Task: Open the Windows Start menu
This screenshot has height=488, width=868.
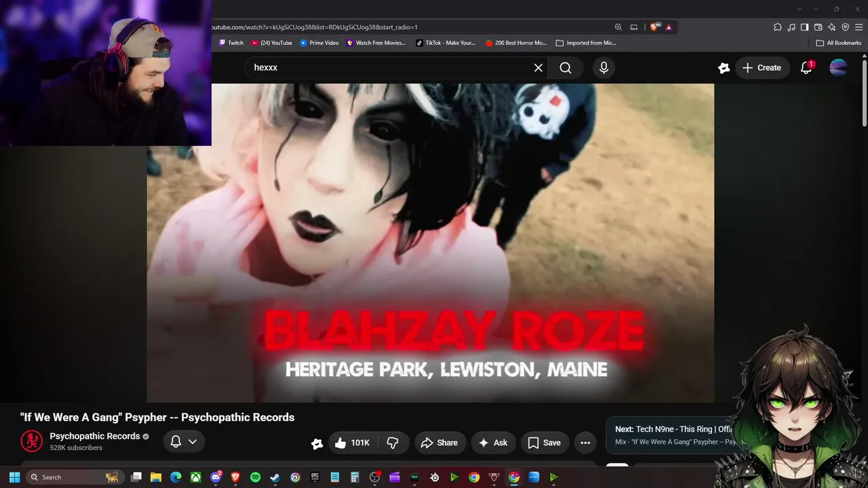Action: (x=14, y=477)
